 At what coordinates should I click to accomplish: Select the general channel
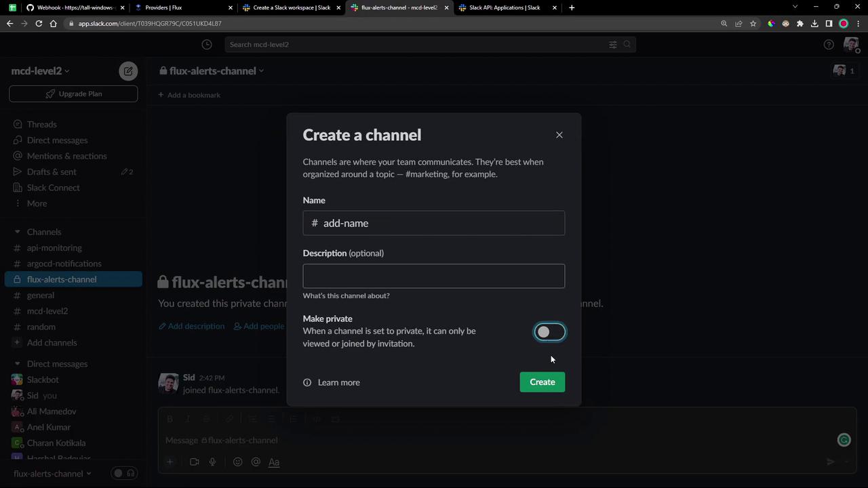[x=41, y=296]
